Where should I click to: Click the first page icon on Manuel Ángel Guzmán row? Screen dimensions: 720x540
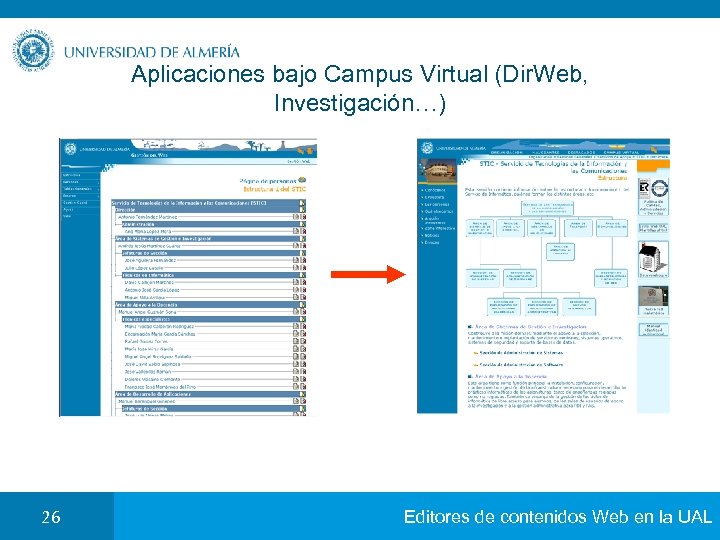pyautogui.click(x=296, y=312)
